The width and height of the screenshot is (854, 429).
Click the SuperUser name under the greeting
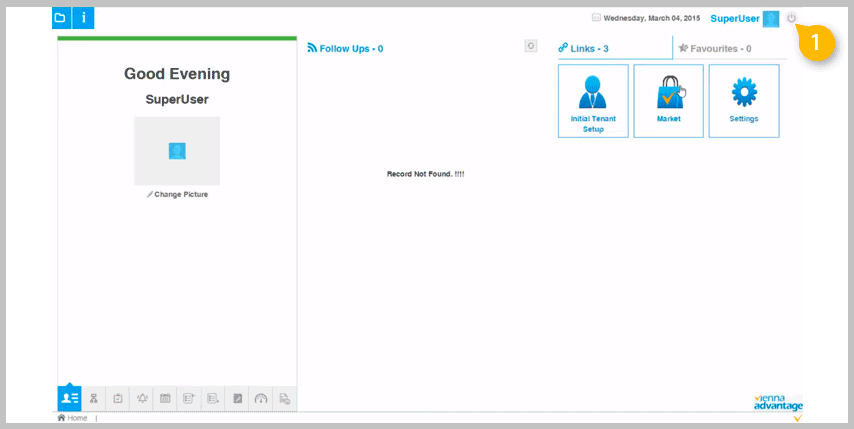(x=177, y=100)
